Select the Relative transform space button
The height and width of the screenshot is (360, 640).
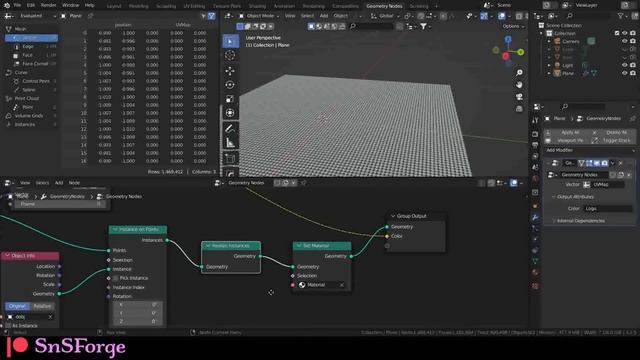click(x=42, y=306)
